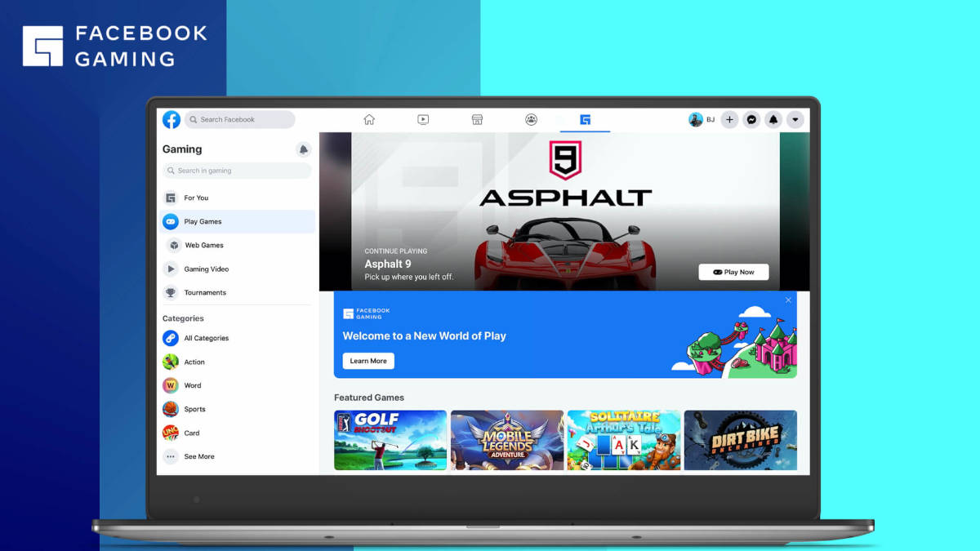980x551 pixels.
Task: Open the Home tab icon
Action: tap(369, 119)
